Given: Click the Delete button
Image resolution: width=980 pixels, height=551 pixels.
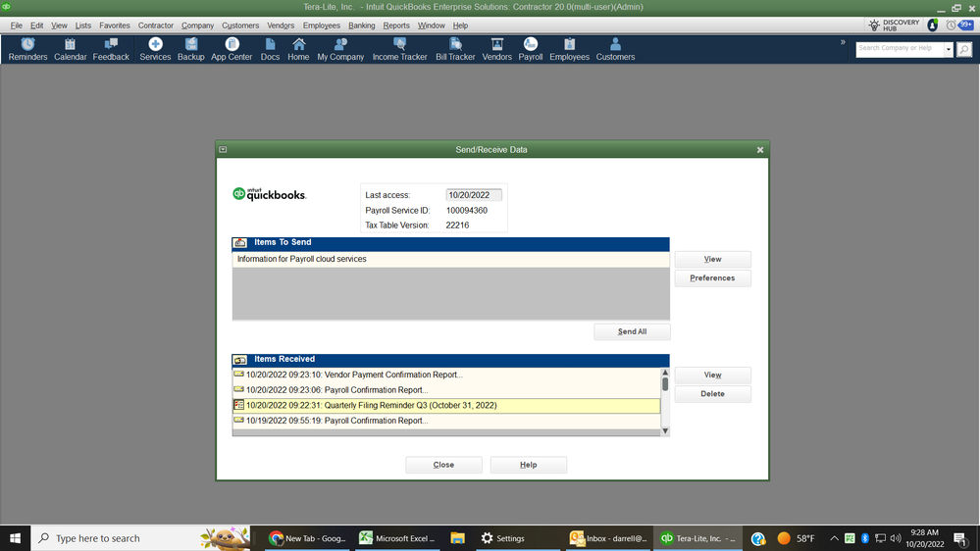Looking at the screenshot, I should click(712, 393).
